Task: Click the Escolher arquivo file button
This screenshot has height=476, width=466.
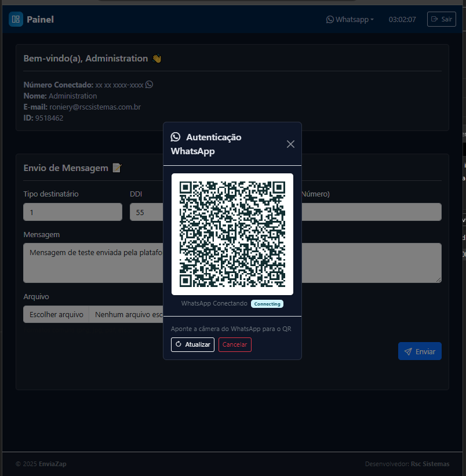Action: click(x=56, y=314)
